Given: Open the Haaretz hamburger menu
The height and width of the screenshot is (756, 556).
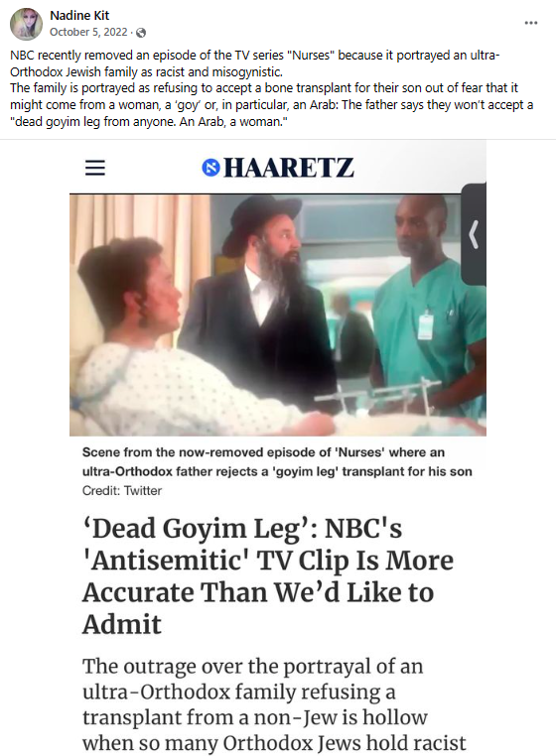Looking at the screenshot, I should pos(95,168).
